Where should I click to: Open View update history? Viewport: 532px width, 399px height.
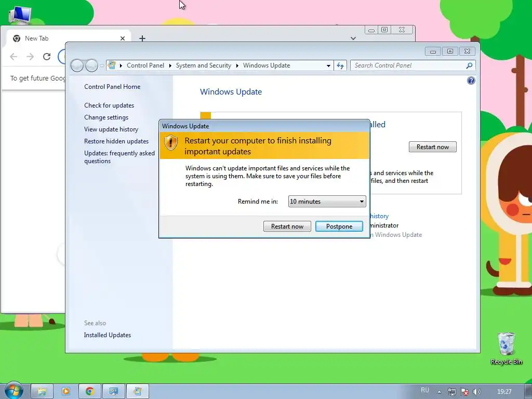click(x=111, y=129)
